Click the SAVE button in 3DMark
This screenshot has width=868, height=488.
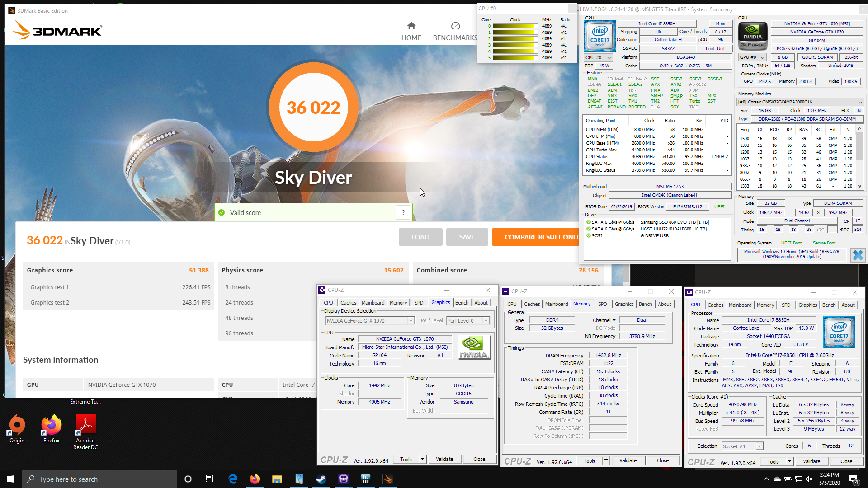467,237
